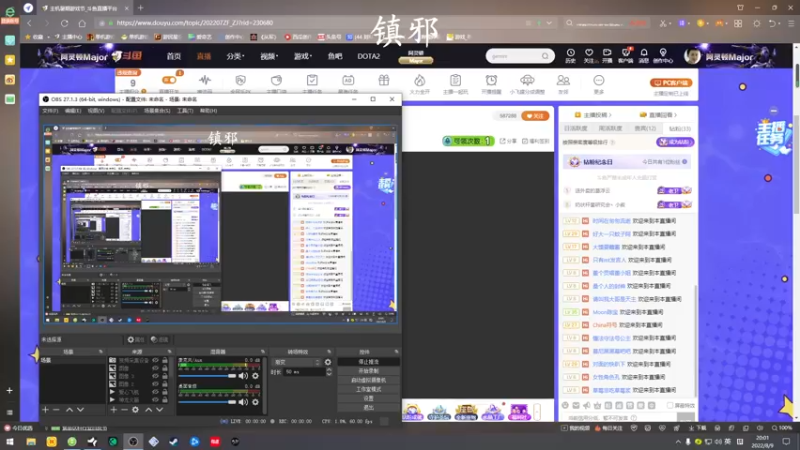Move selected source up in OBS sources toolbar
The image size is (800, 450).
[148, 410]
